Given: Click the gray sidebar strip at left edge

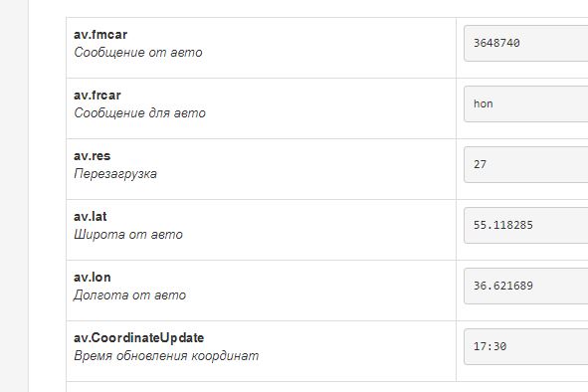Looking at the screenshot, I should [14, 196].
